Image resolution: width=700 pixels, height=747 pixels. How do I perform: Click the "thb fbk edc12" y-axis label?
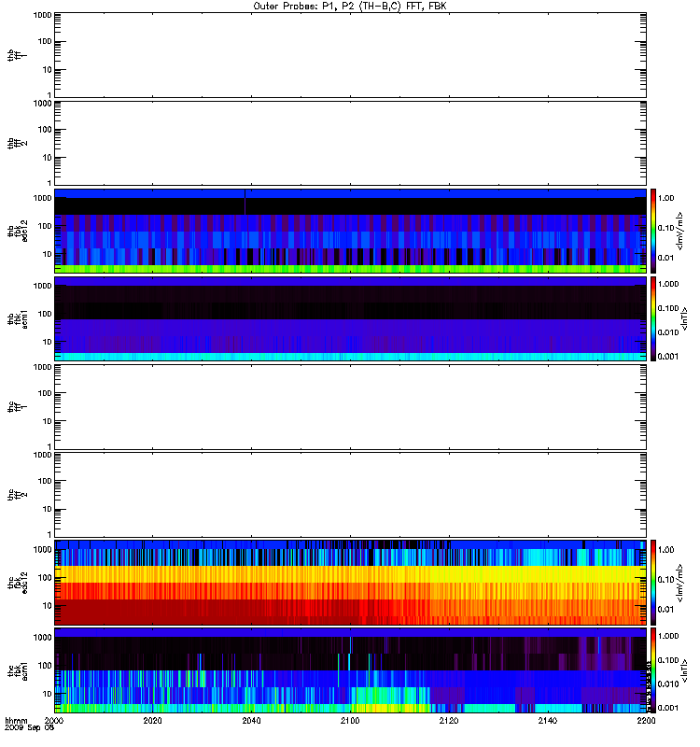[x=18, y=231]
